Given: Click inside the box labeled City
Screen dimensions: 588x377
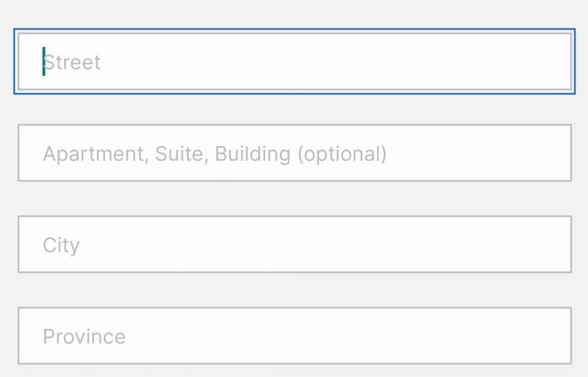Looking at the screenshot, I should click(x=294, y=245).
